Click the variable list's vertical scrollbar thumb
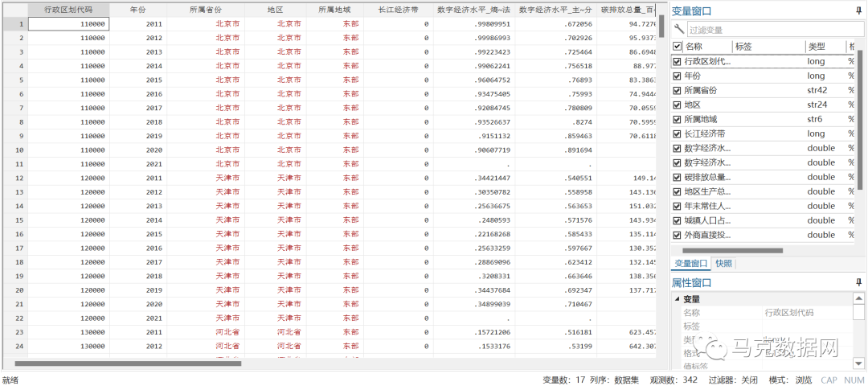868x386 pixels. [x=860, y=120]
